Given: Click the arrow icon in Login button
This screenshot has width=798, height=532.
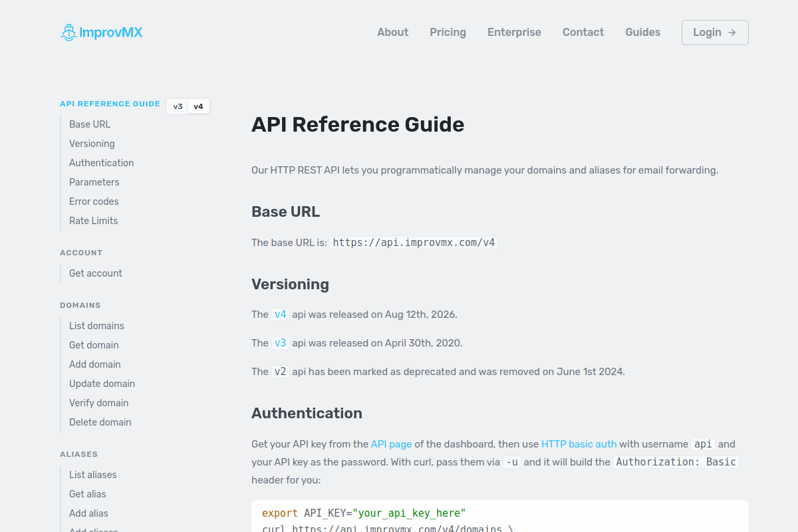Looking at the screenshot, I should pos(732,33).
